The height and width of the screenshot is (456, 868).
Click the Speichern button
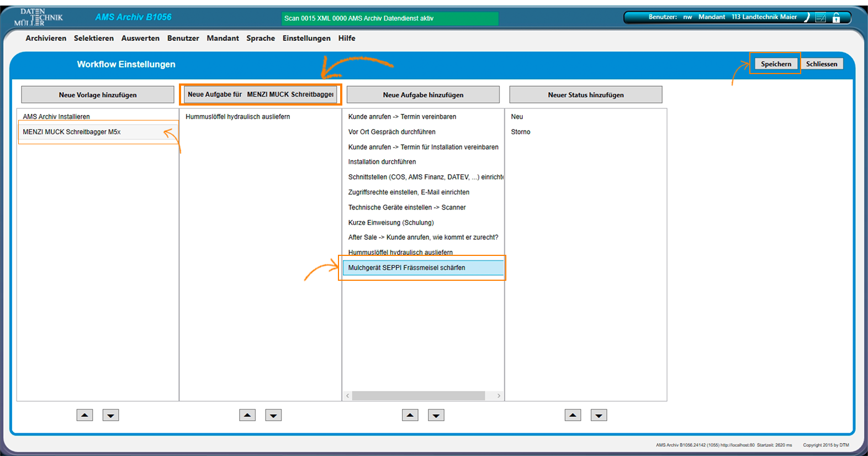776,64
